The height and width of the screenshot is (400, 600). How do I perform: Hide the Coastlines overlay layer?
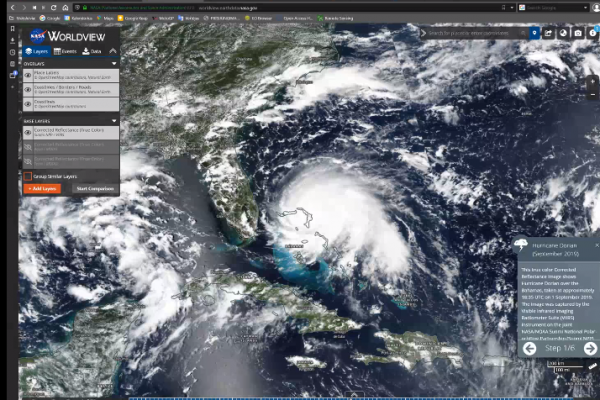(x=28, y=104)
